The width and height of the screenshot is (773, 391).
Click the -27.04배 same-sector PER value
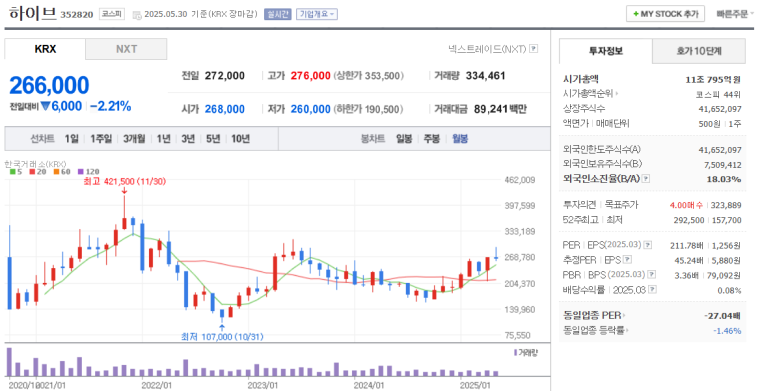722,316
